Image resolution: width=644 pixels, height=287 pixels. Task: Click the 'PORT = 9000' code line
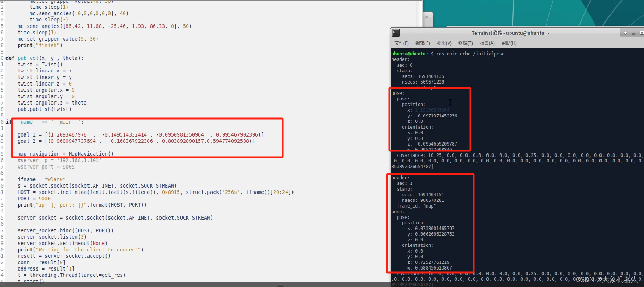34,199
